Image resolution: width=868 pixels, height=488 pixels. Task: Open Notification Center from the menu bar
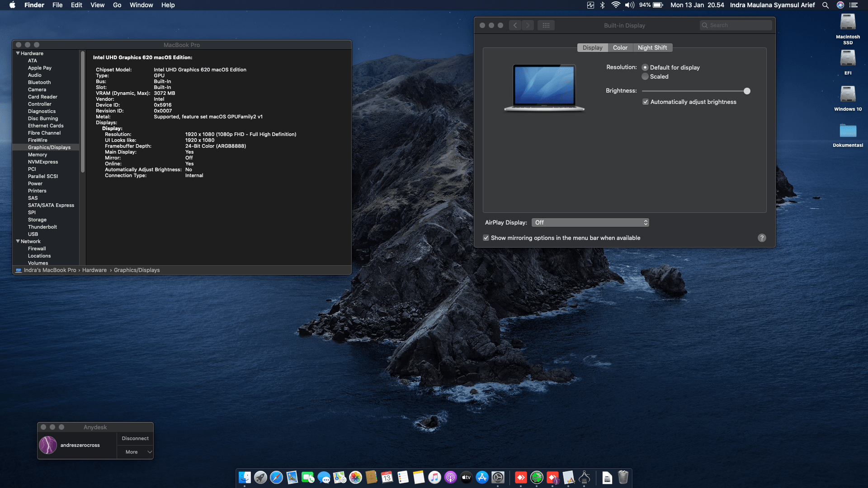click(x=854, y=5)
